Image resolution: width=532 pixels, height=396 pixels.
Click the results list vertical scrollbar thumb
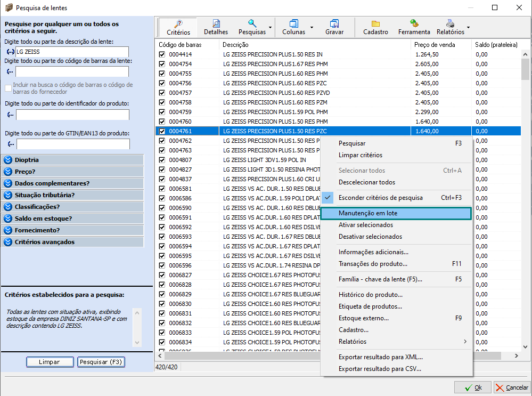coord(525,69)
